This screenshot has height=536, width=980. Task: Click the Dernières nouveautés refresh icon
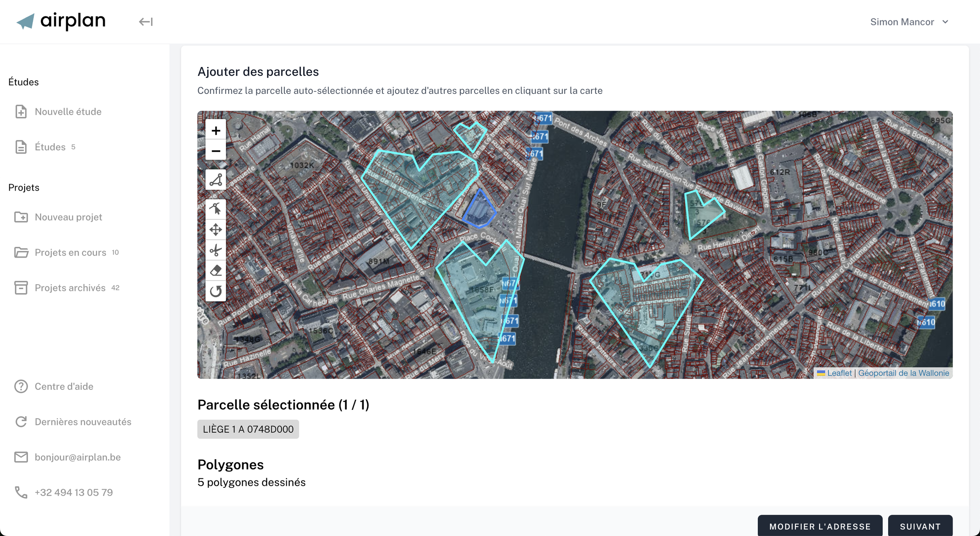[21, 422]
